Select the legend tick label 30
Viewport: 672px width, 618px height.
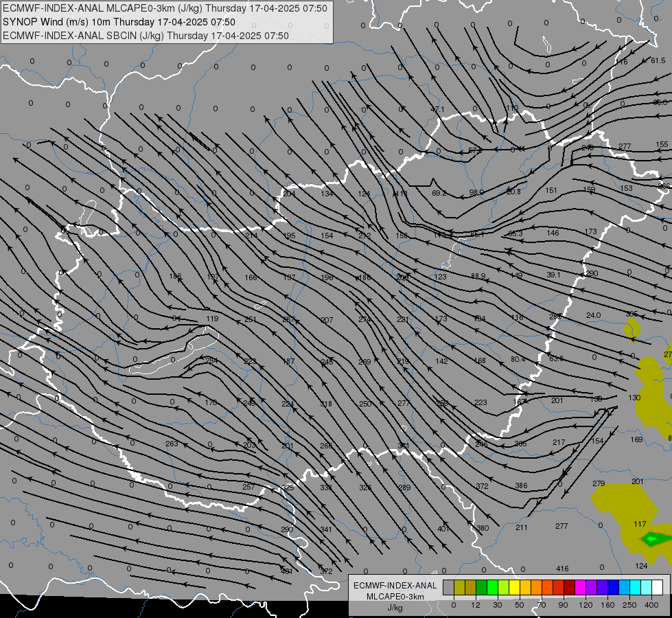pos(497,605)
